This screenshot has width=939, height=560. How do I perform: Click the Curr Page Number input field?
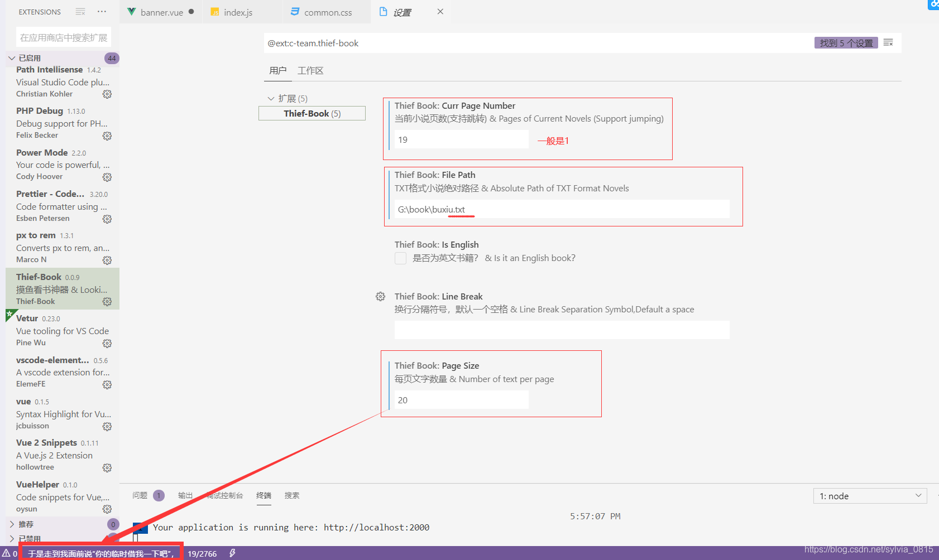click(462, 139)
